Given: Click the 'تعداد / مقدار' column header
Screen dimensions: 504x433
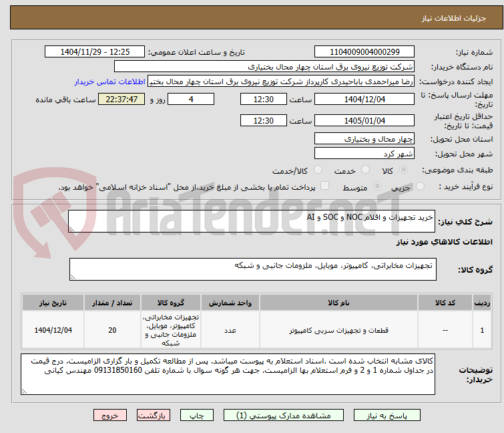Looking at the screenshot, I should 112,303.
